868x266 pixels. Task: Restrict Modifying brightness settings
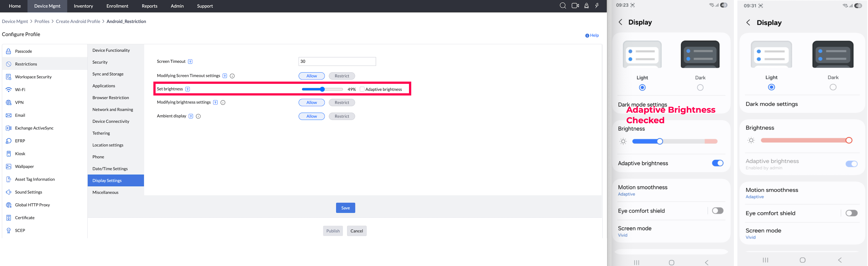coord(342,102)
